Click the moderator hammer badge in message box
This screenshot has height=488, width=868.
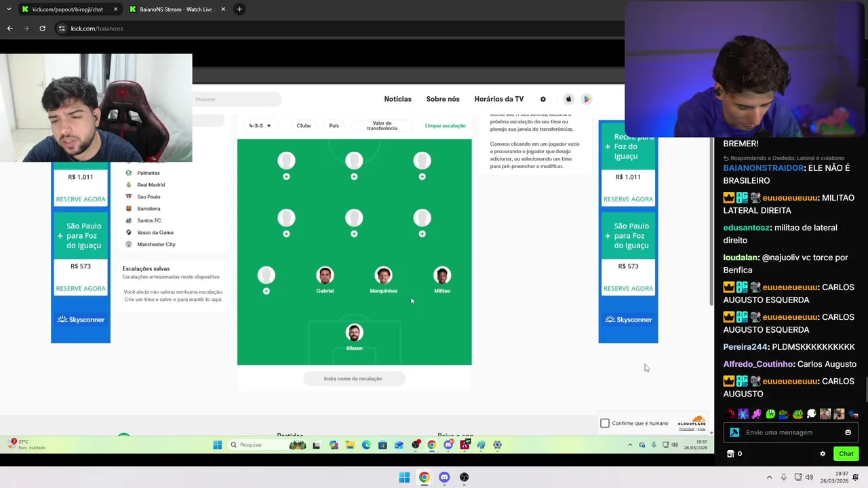(734, 432)
